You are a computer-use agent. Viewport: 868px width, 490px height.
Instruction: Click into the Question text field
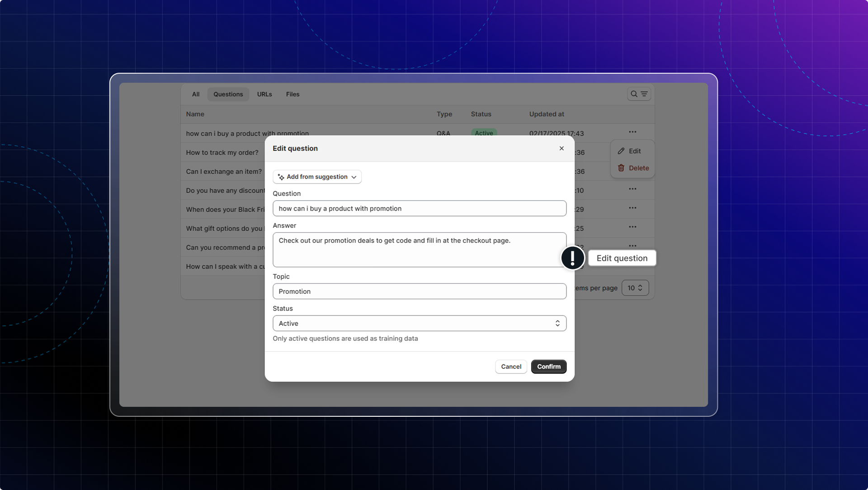click(x=419, y=208)
